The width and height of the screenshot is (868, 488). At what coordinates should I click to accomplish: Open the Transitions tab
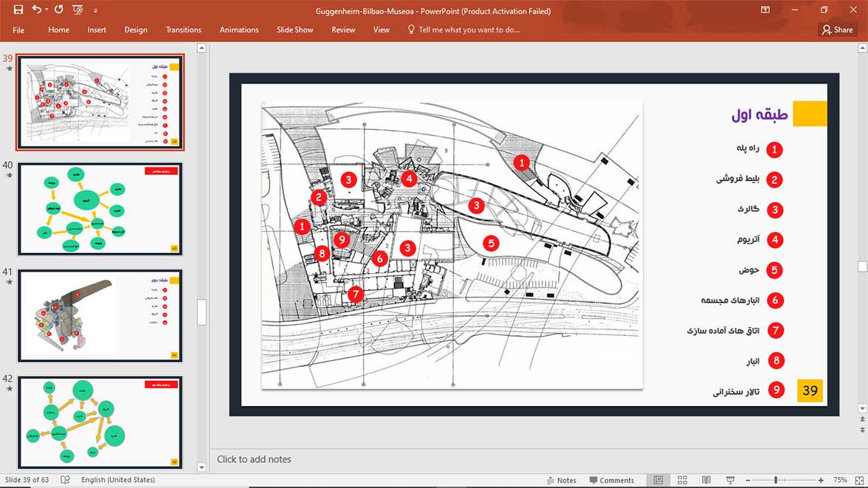(183, 30)
